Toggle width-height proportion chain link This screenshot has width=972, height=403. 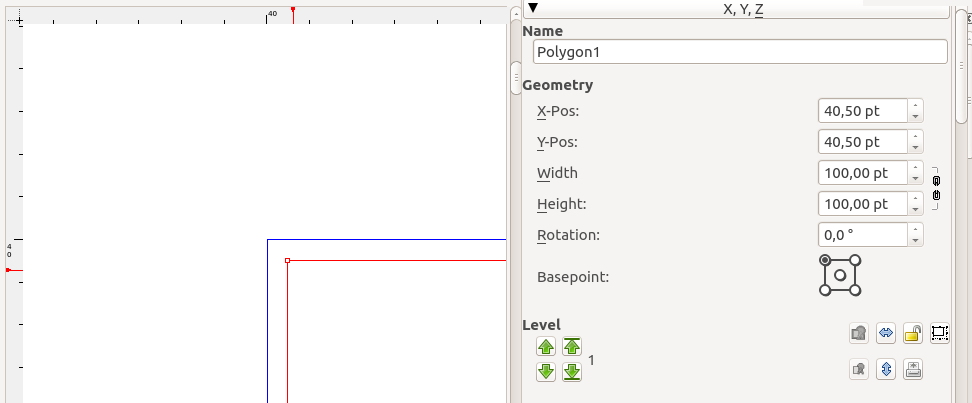(x=936, y=188)
